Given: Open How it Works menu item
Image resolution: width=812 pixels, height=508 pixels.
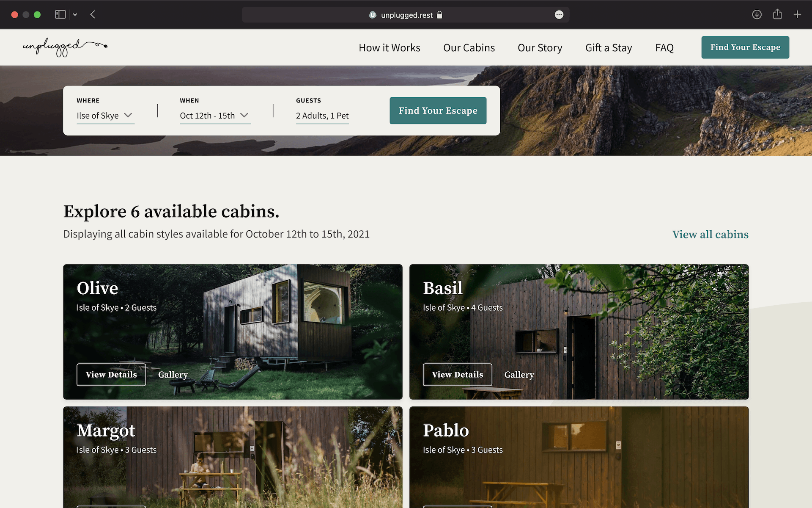Looking at the screenshot, I should pos(389,48).
